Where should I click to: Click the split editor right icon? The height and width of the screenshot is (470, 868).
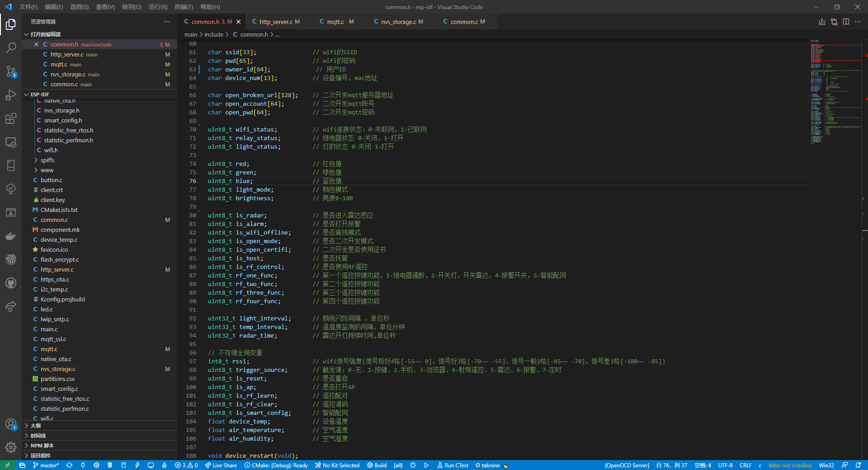(x=846, y=22)
